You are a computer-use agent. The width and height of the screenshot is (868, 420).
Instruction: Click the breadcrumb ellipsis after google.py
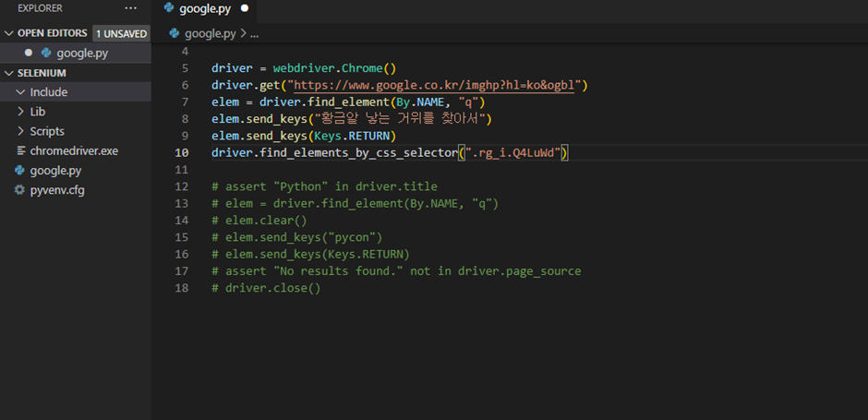255,34
